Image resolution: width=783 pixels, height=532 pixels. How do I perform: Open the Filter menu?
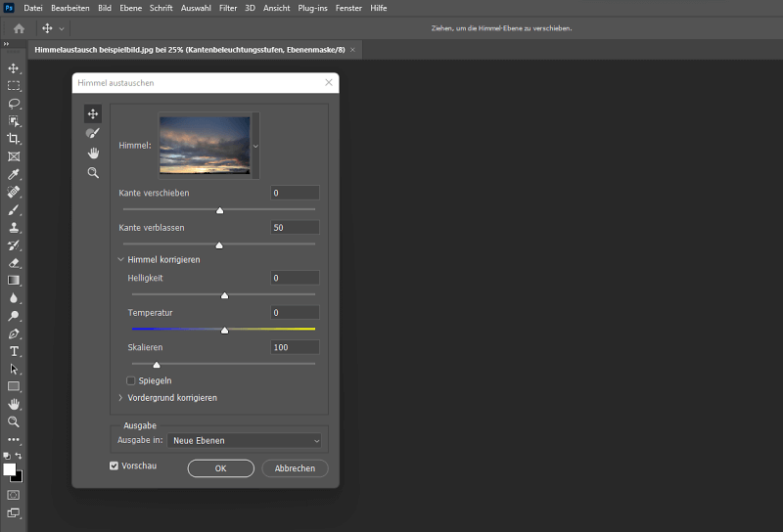click(228, 8)
